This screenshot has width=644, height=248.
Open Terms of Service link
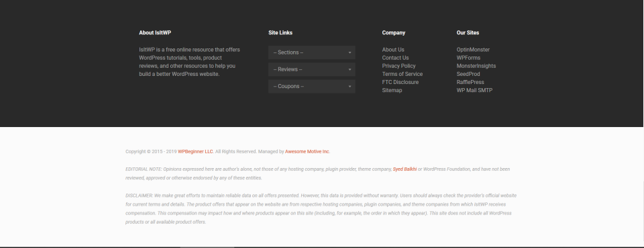click(402, 74)
